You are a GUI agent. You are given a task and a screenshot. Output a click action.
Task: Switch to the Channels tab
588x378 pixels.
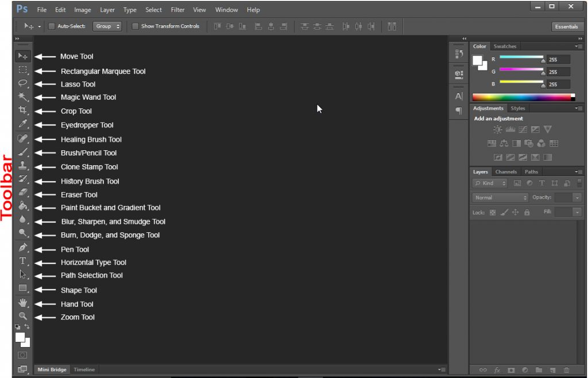click(x=506, y=172)
